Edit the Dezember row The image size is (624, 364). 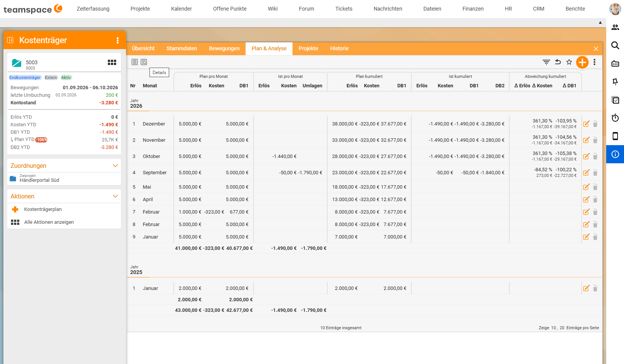pos(586,124)
